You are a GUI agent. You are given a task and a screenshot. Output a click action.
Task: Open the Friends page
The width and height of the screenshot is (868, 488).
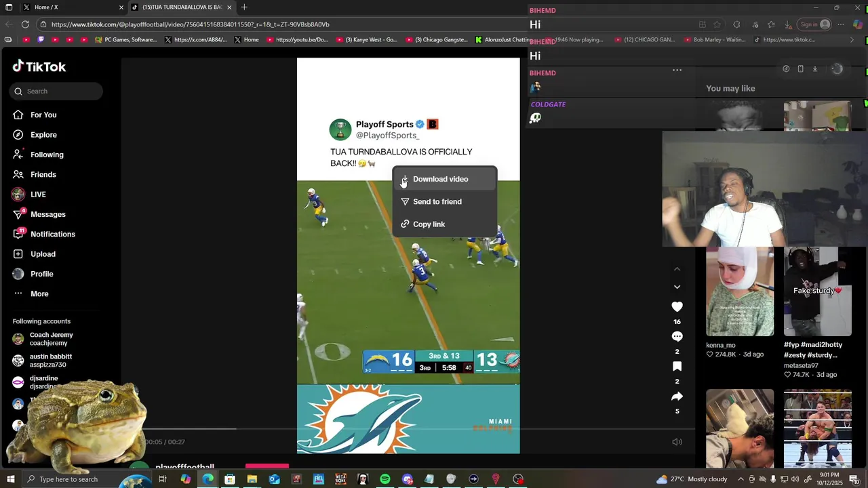click(43, 175)
